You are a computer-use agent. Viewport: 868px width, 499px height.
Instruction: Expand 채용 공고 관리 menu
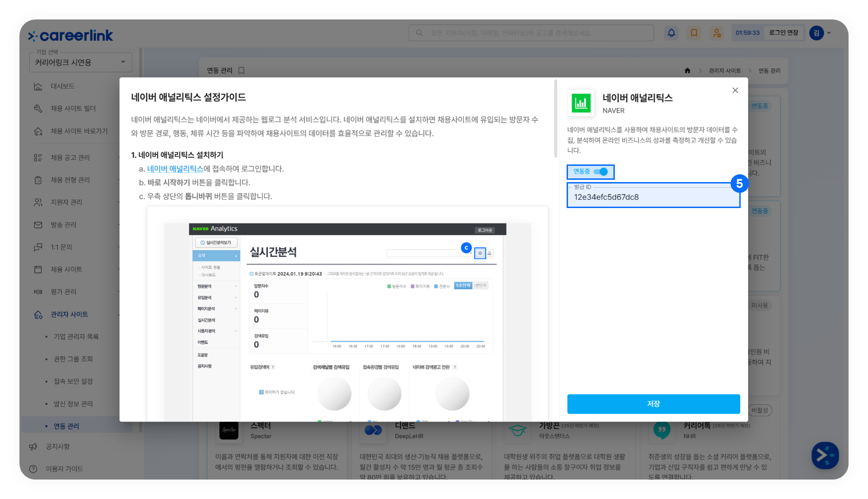(70, 158)
